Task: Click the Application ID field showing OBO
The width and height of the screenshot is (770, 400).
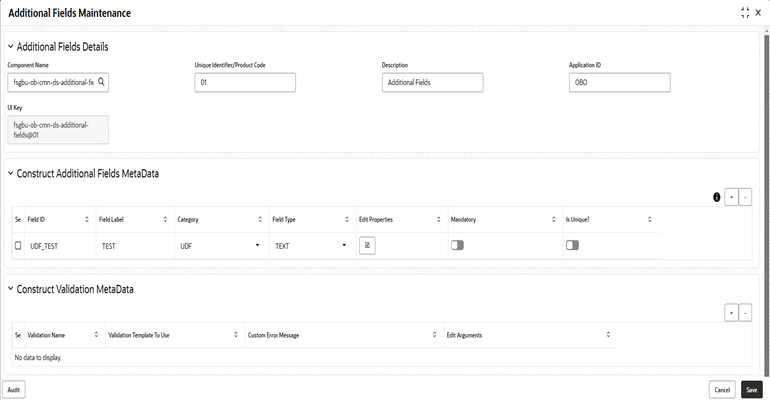Action: point(620,82)
